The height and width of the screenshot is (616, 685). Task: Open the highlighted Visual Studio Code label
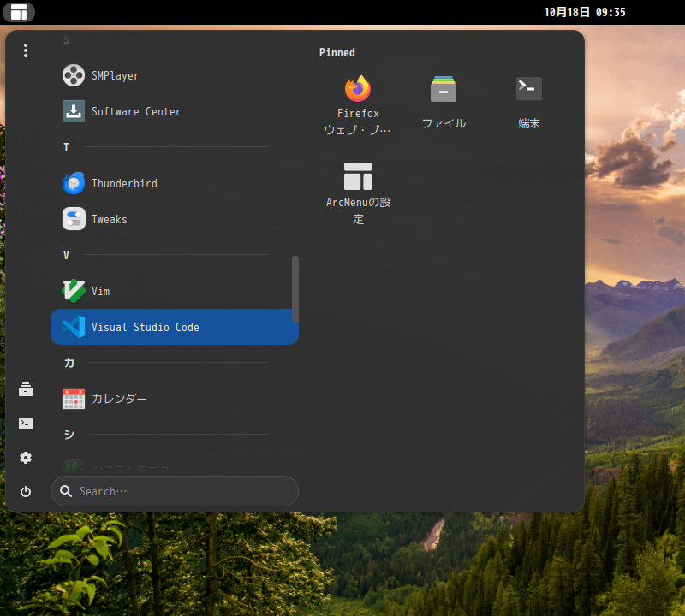(x=146, y=328)
